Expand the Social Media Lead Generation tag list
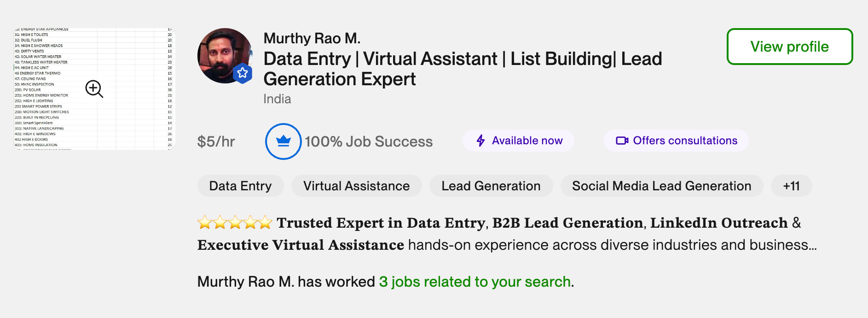The image size is (868, 318). pos(661,186)
